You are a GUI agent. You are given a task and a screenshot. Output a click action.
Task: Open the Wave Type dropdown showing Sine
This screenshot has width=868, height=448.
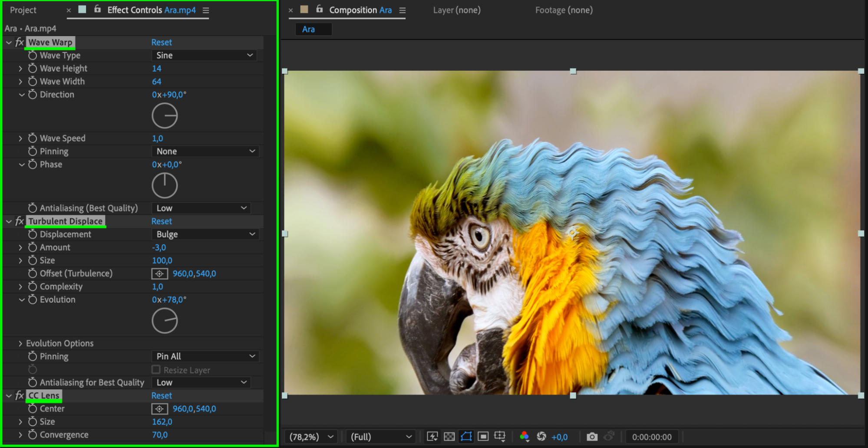pos(204,56)
